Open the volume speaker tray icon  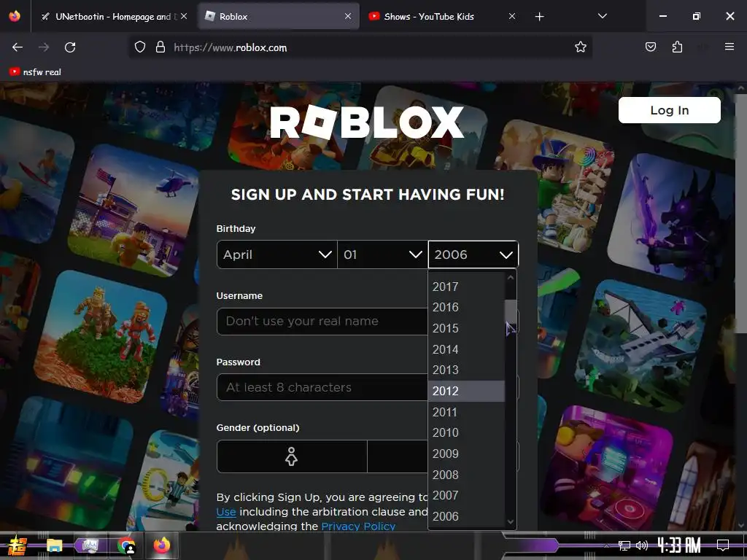pos(642,545)
